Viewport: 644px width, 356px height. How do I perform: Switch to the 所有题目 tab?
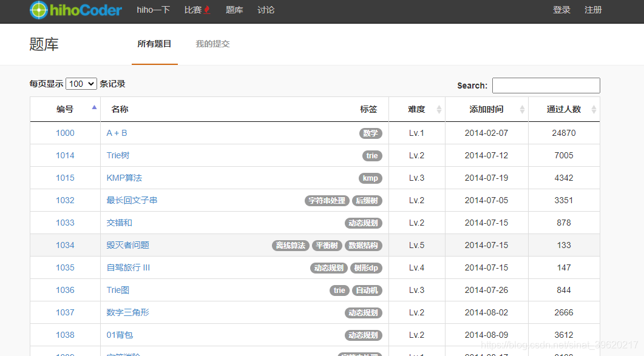pyautogui.click(x=154, y=44)
